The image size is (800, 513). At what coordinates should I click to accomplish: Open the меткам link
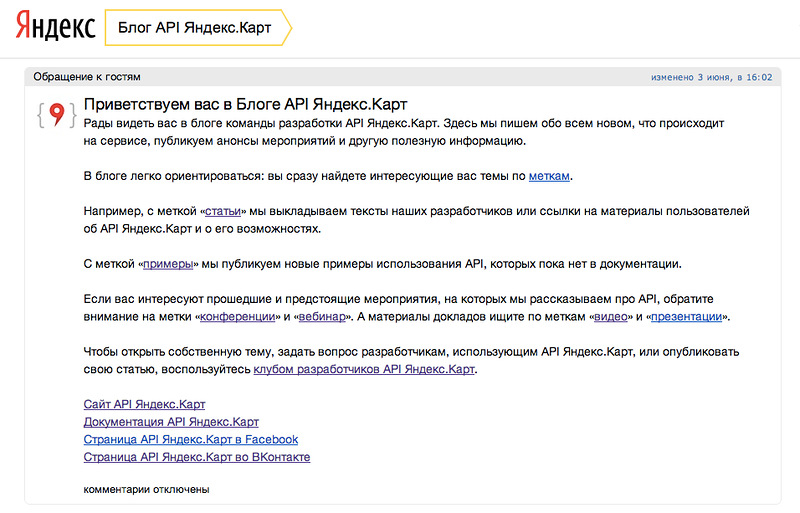coord(549,176)
